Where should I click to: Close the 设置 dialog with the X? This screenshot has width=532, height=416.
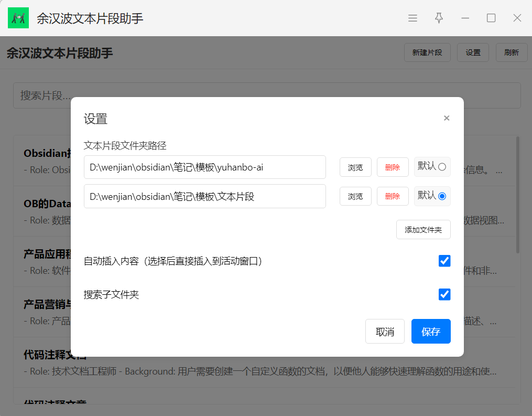(447, 118)
